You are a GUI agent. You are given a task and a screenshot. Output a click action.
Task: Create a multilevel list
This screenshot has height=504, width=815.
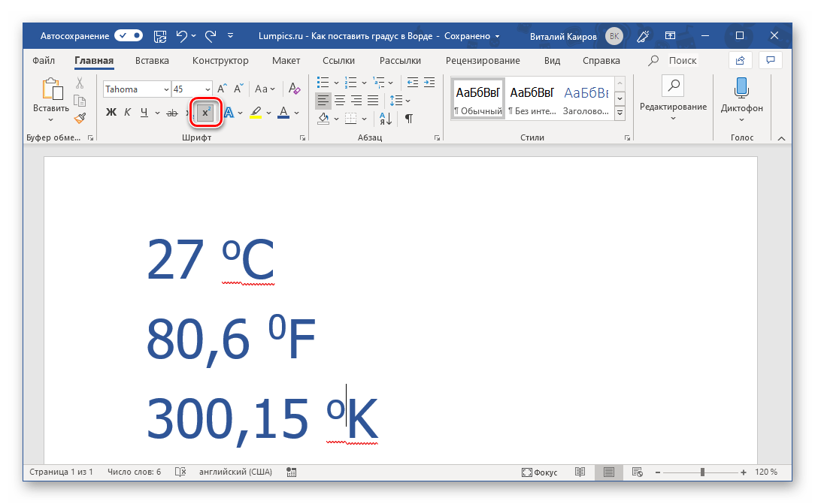[x=379, y=83]
